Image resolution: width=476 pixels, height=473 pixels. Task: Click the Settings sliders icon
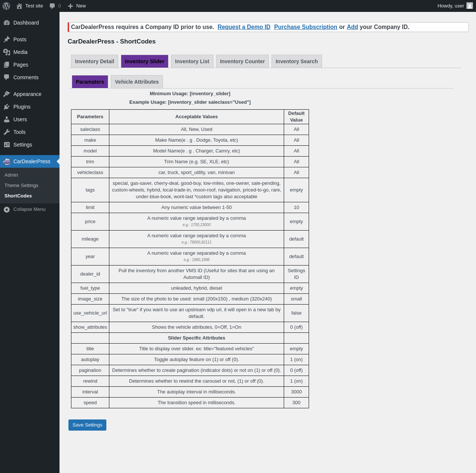coord(7,145)
